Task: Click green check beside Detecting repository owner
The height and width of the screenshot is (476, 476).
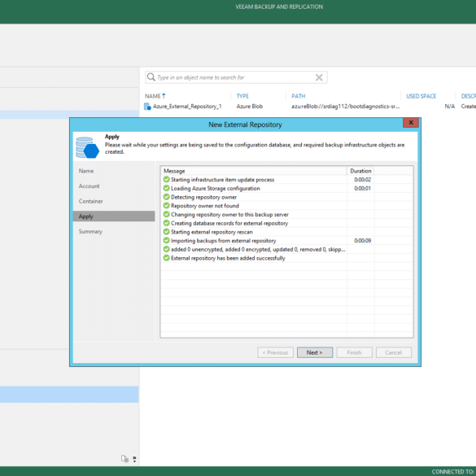Action: click(166, 197)
